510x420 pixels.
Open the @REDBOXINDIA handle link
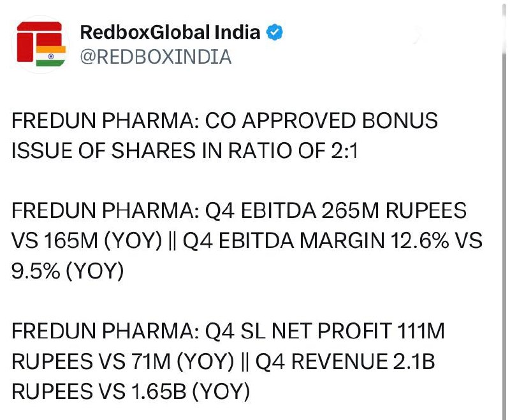point(156,57)
